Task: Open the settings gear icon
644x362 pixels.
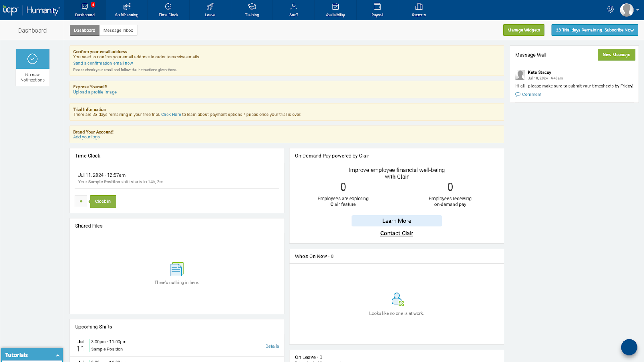Action: click(x=610, y=10)
